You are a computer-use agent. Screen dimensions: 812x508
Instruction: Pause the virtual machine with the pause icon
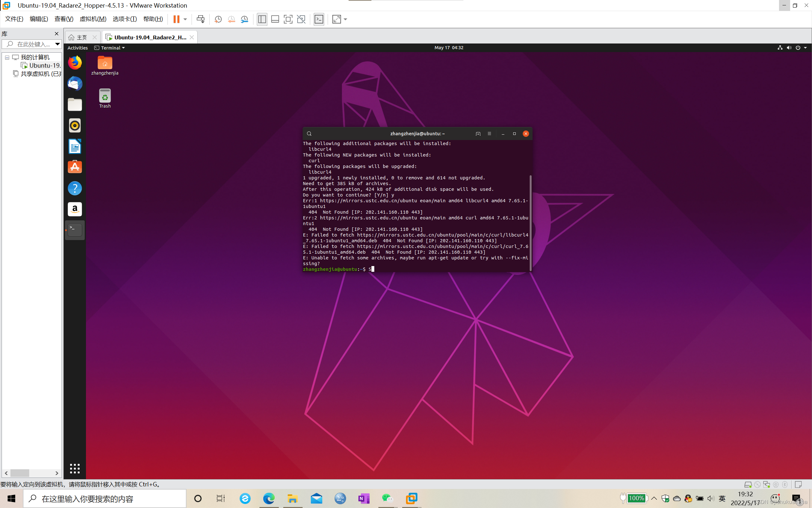[x=176, y=19]
